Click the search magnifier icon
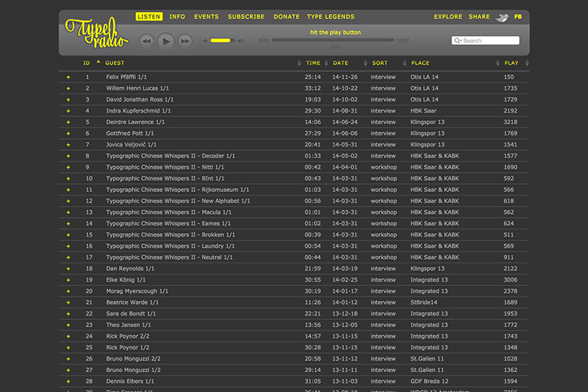 coord(457,40)
